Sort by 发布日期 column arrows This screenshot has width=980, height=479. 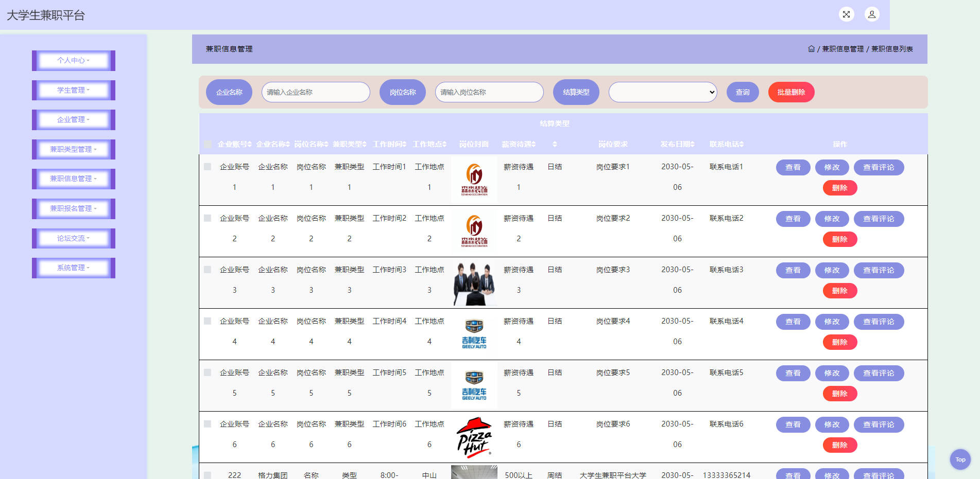[x=692, y=145]
